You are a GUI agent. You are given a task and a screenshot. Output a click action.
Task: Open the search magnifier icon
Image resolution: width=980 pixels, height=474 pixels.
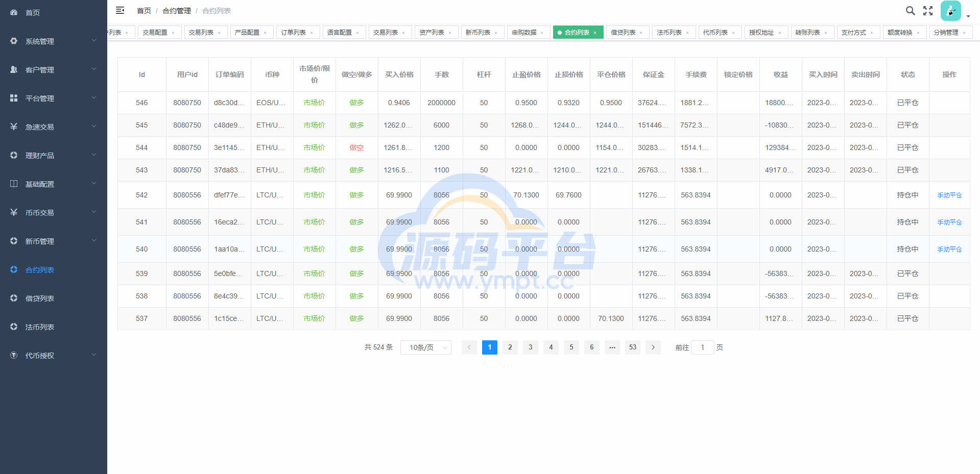[910, 11]
